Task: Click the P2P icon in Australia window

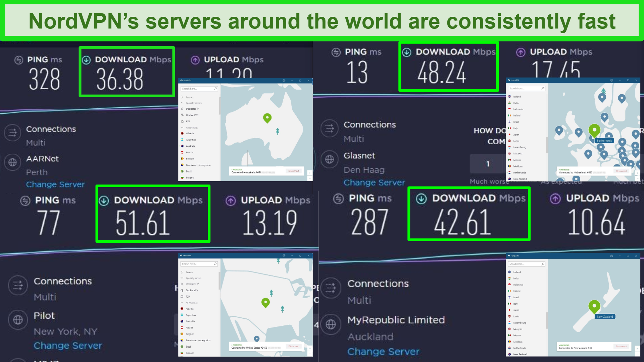Action: pos(182,121)
